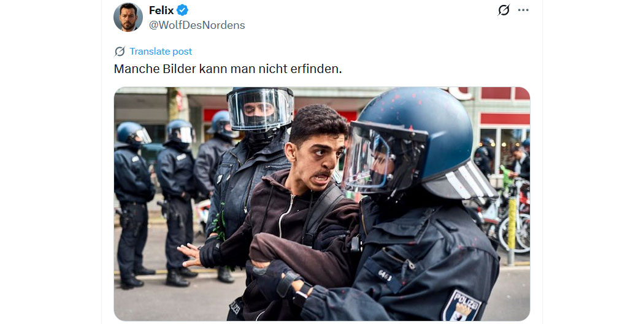The width and height of the screenshot is (644, 324).
Task: Click the tweet text starting with Manche Bilder
Action: 228,69
